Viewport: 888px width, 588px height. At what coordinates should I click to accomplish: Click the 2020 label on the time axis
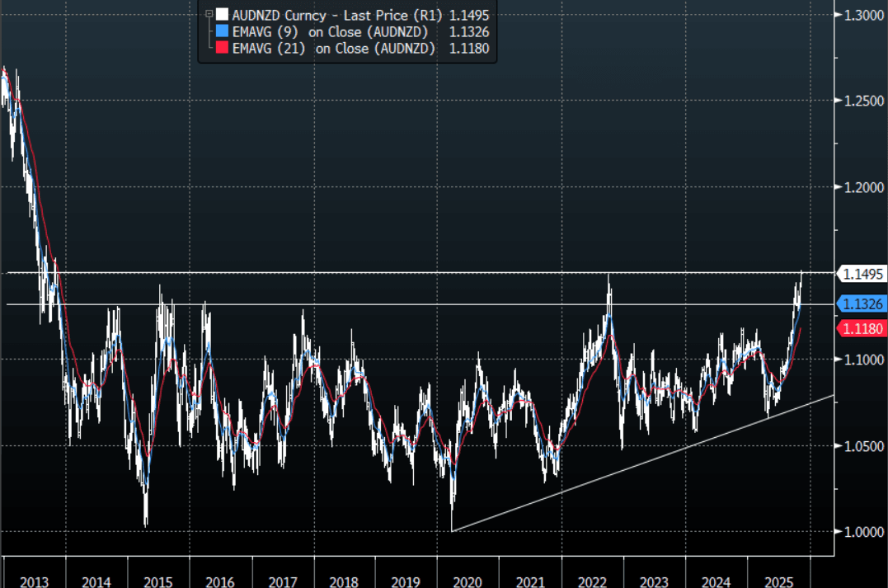(x=467, y=581)
